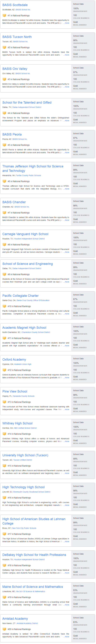Open Thomas Jefferson High School for Science and Technology
The image size is (96, 644).
click(x=33, y=168)
